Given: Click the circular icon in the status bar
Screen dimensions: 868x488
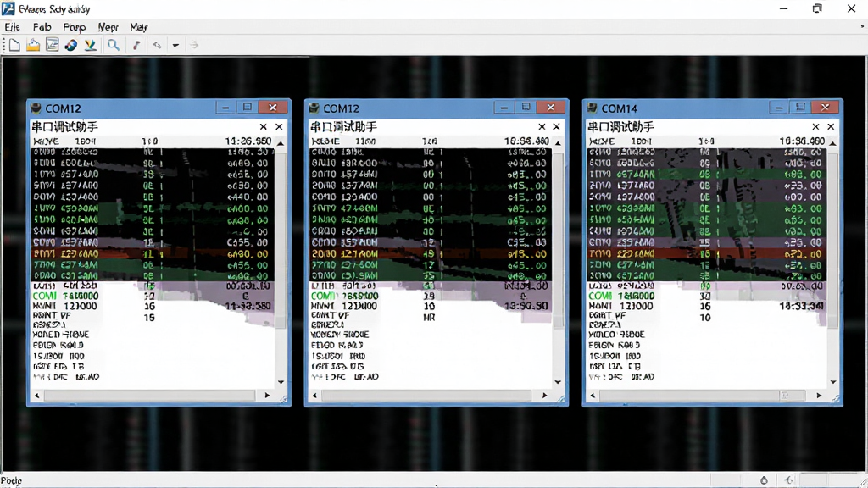Looking at the screenshot, I should point(764,480).
